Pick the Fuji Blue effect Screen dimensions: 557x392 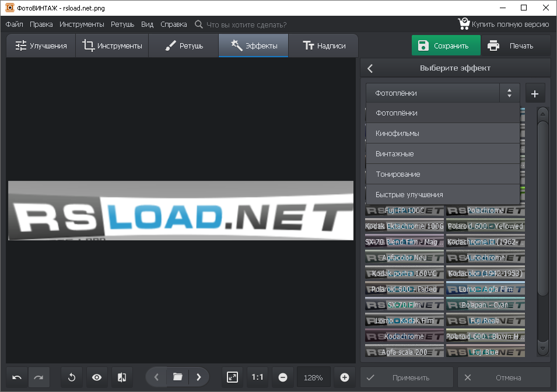click(486, 352)
